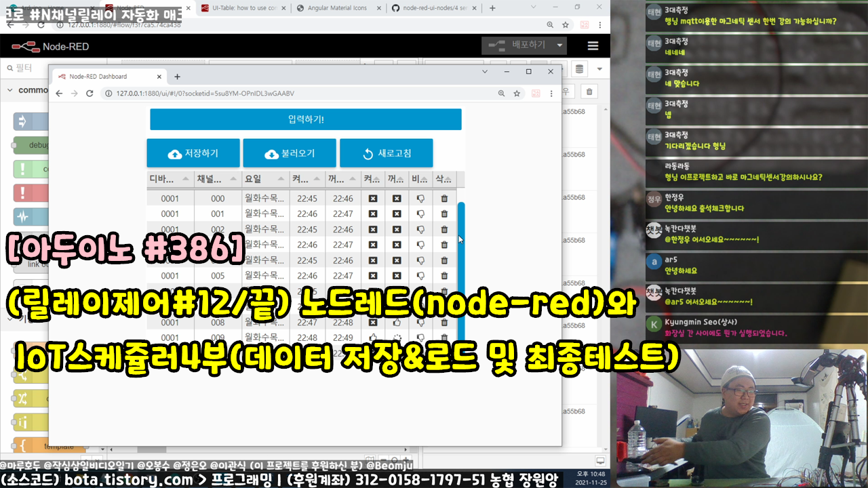Select the status pulse node in palette
The image size is (868, 488).
(31, 216)
